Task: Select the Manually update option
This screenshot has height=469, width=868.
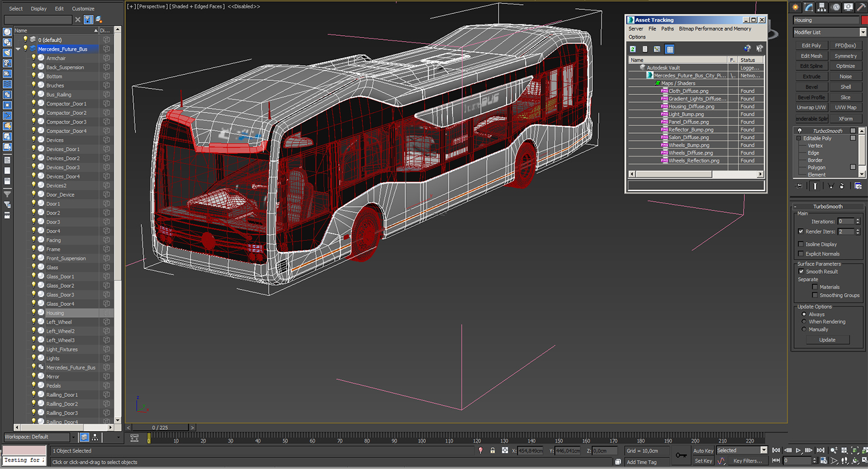Action: (804, 329)
